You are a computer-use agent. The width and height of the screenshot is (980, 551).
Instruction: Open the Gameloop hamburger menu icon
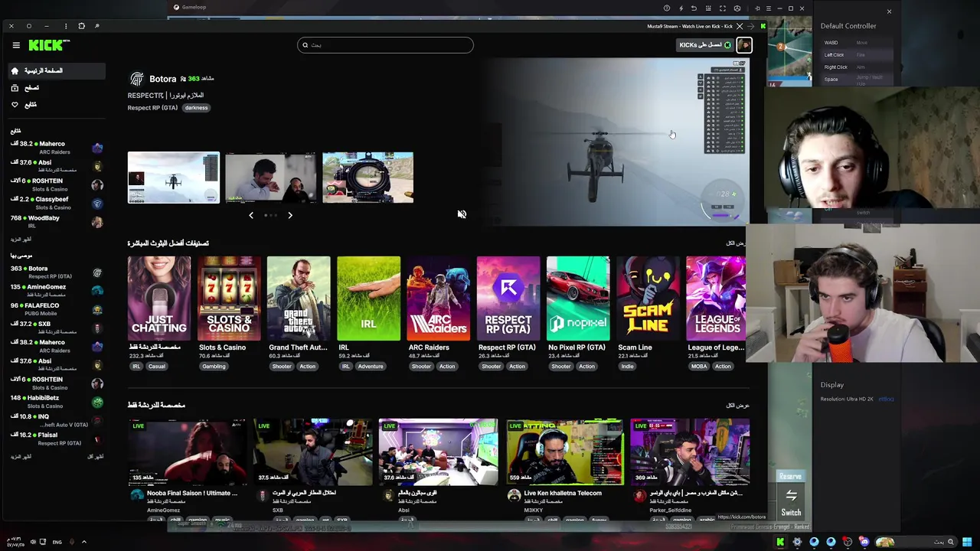(x=768, y=8)
